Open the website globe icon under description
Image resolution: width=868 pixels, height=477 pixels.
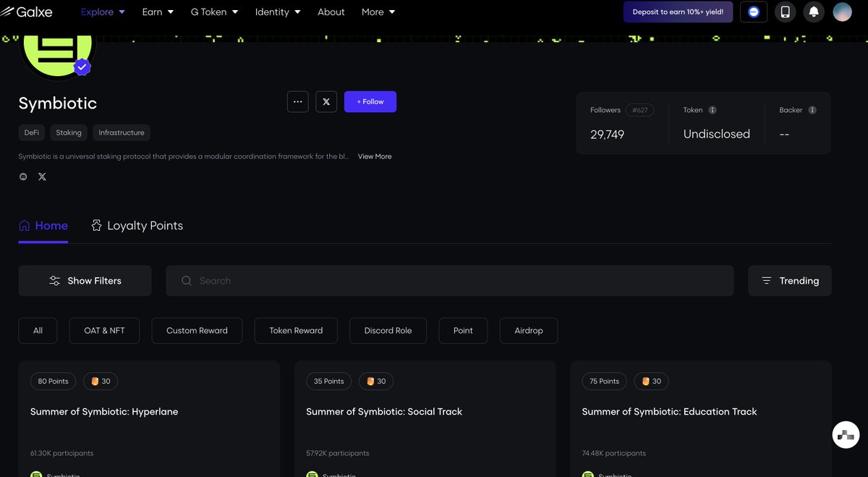23,177
